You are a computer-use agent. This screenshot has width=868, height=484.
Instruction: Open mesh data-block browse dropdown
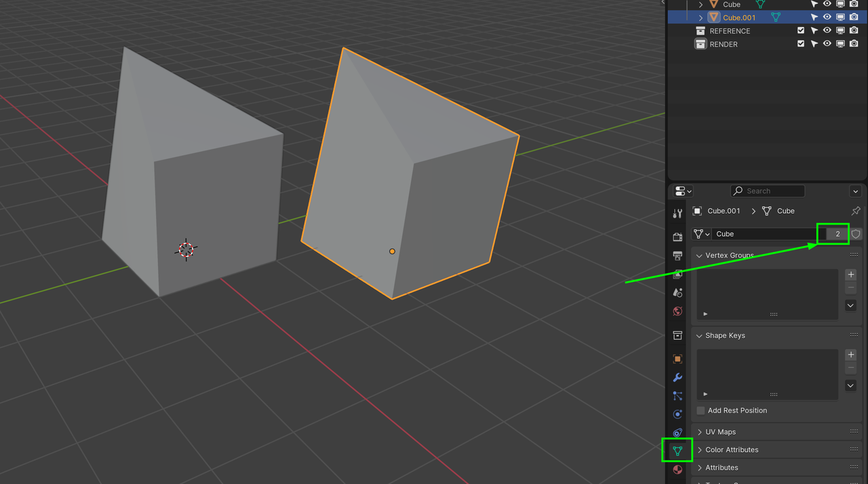[x=701, y=234]
